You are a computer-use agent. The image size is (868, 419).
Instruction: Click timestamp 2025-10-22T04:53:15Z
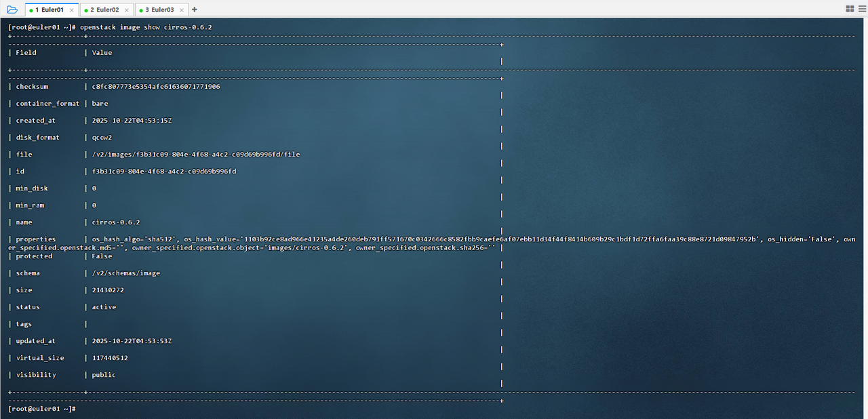(x=132, y=121)
